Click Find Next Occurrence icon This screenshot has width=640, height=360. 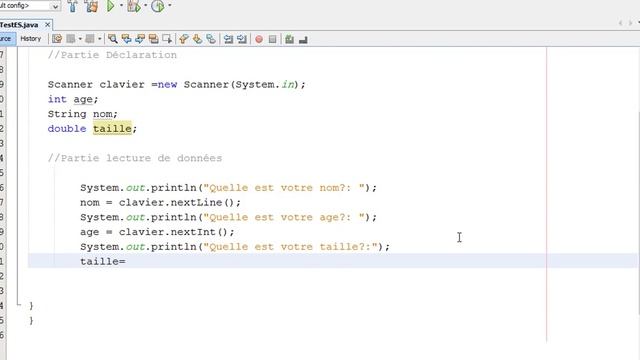pyautogui.click(x=140, y=39)
